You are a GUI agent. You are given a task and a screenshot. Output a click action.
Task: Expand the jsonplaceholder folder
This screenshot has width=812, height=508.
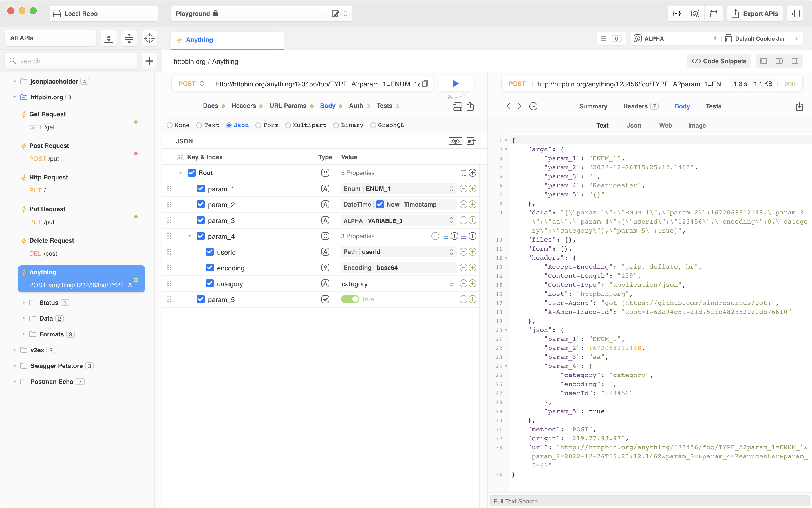pos(14,81)
